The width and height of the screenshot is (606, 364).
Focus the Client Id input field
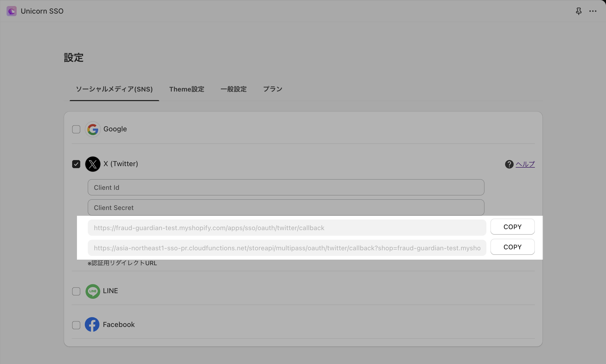tap(286, 187)
